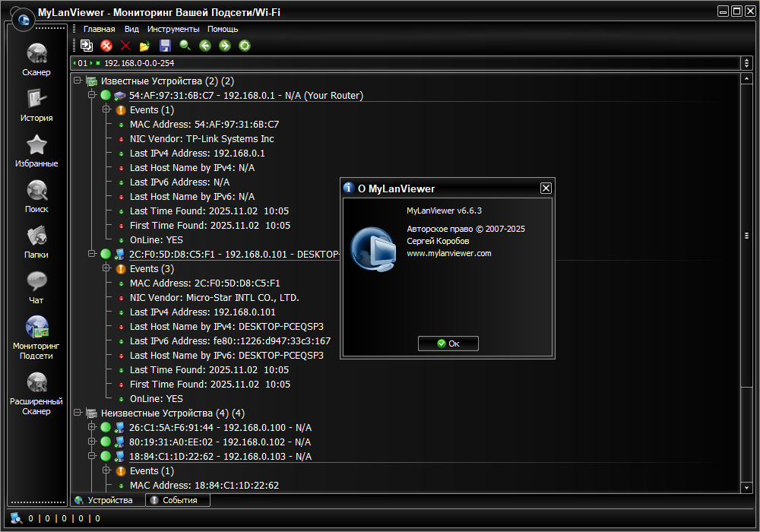Select MAC Address: 2C:F0:5D:D8:C5:F1 row

204,283
